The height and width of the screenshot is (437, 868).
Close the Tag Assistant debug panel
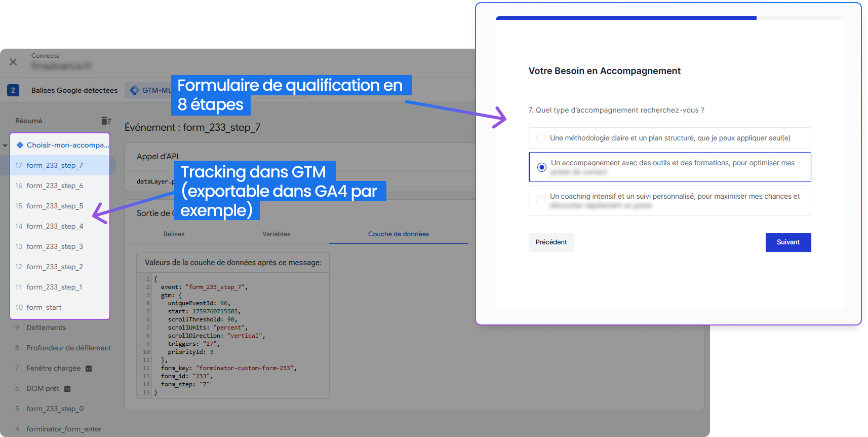(13, 62)
